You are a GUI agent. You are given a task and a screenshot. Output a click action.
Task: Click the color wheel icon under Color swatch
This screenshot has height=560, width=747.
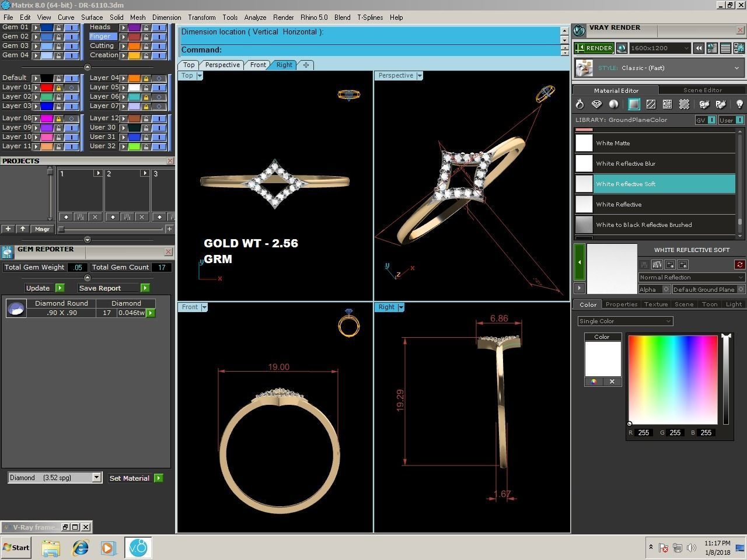(594, 381)
